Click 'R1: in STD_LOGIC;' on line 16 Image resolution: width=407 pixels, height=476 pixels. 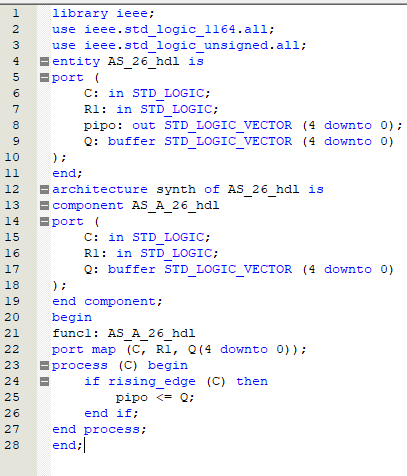[151, 254]
